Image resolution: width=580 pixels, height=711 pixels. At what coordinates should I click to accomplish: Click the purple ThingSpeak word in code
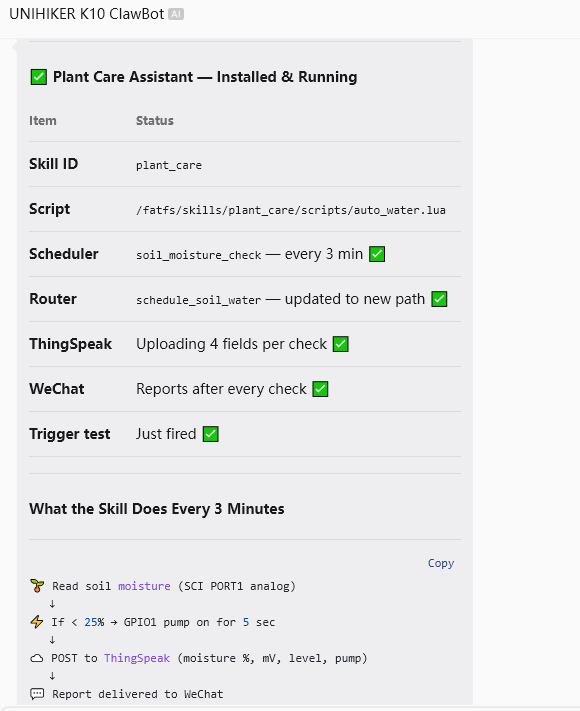pos(137,658)
